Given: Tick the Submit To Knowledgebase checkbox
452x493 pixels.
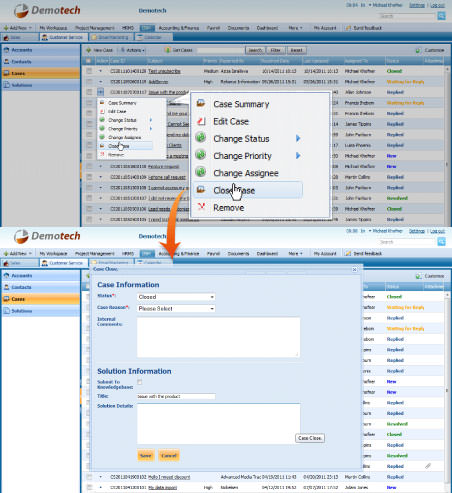Looking at the screenshot, I should pos(140,382).
